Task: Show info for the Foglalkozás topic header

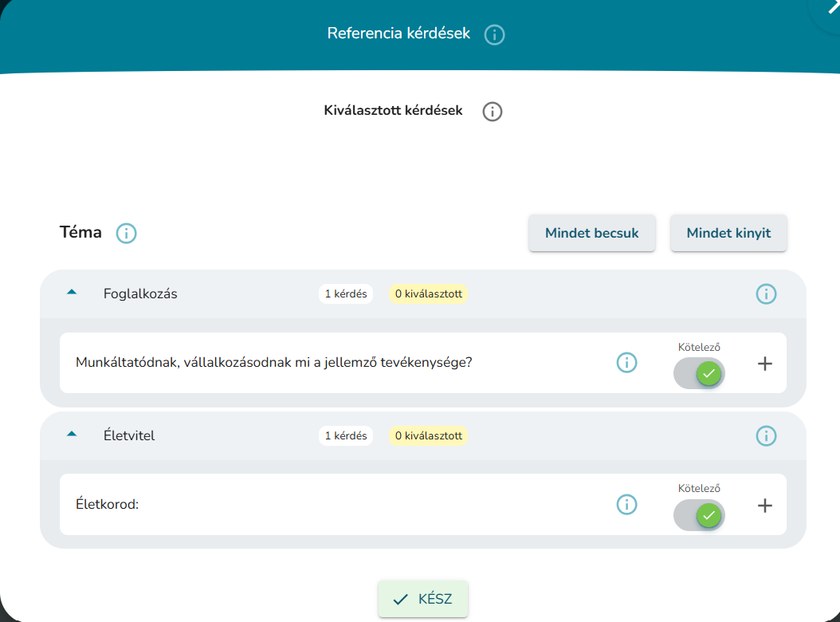Action: [765, 294]
